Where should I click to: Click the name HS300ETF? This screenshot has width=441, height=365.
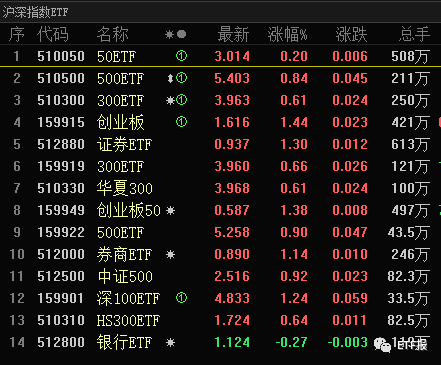point(128,321)
